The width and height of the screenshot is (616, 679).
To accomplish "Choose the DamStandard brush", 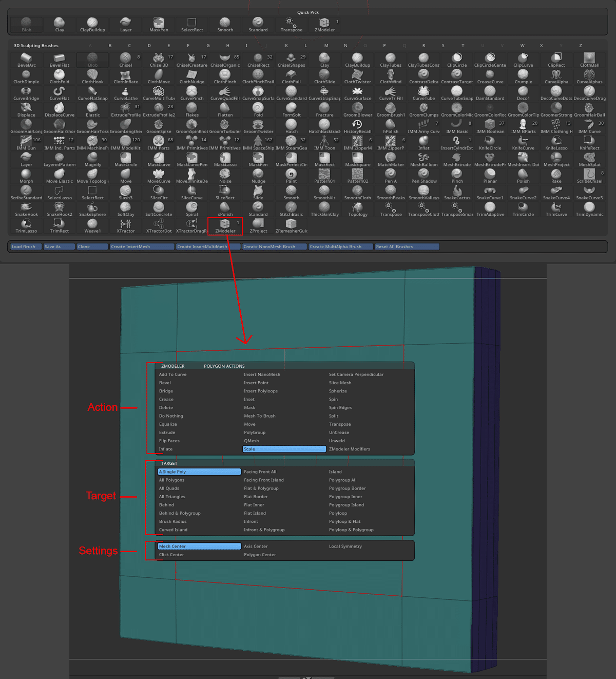I will (490, 92).
